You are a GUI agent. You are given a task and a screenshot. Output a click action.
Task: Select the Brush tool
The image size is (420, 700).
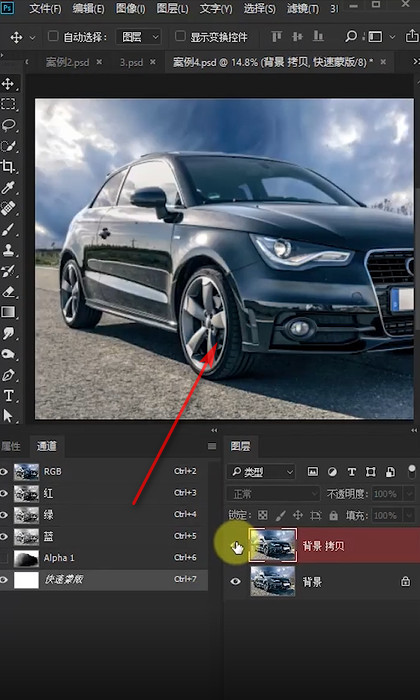tap(8, 229)
